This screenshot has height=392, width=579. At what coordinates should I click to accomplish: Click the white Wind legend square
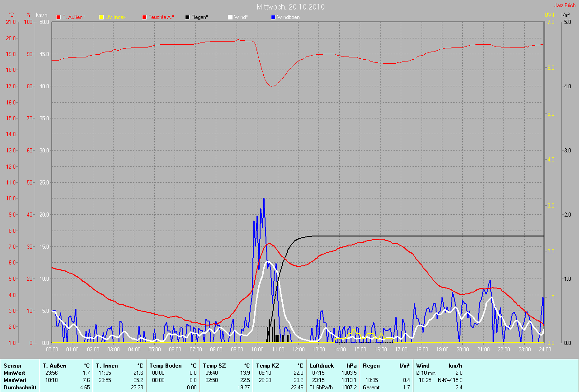tap(230, 17)
